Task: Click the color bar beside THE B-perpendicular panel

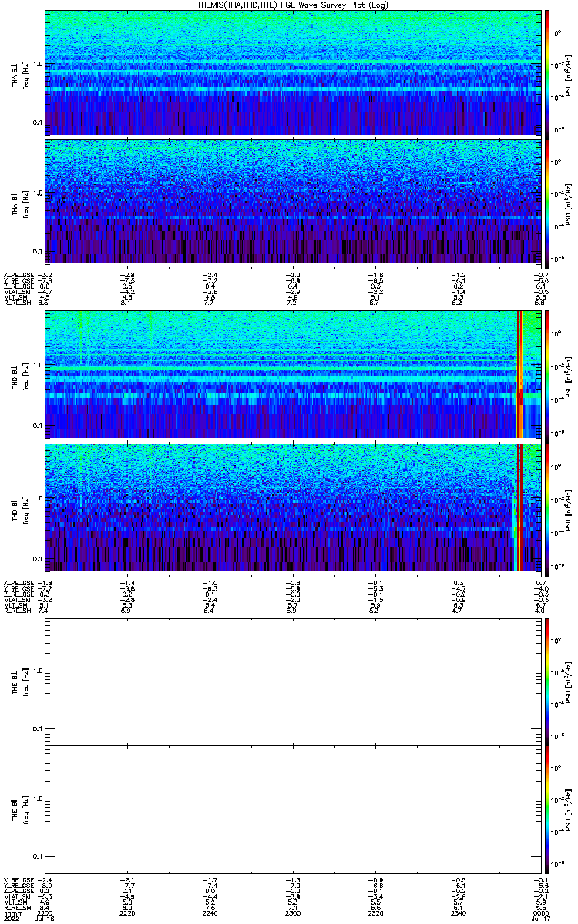Action: click(548, 681)
